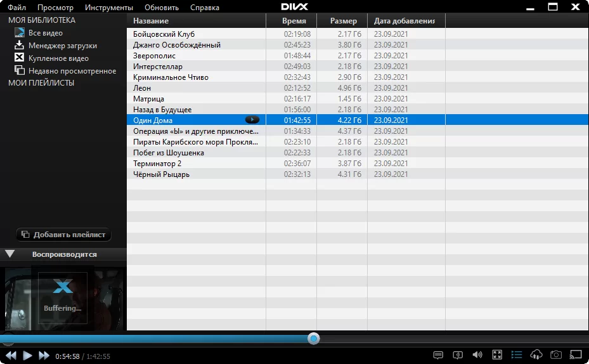Select Джанго Освобождённый in the list
This screenshot has height=364, width=589.
(176, 44)
